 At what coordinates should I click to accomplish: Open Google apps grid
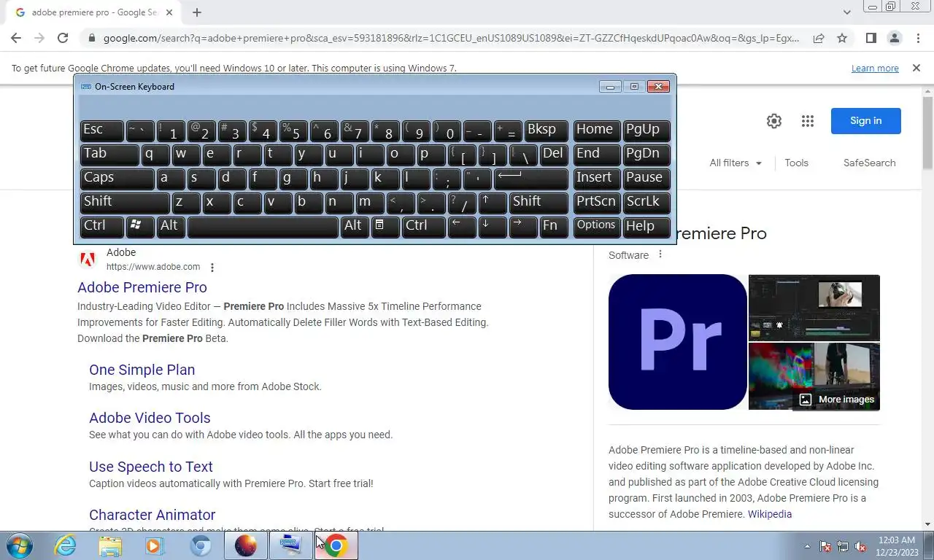pyautogui.click(x=807, y=121)
